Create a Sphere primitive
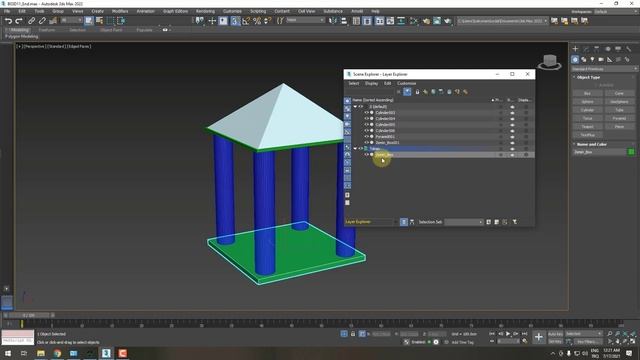 (x=587, y=102)
